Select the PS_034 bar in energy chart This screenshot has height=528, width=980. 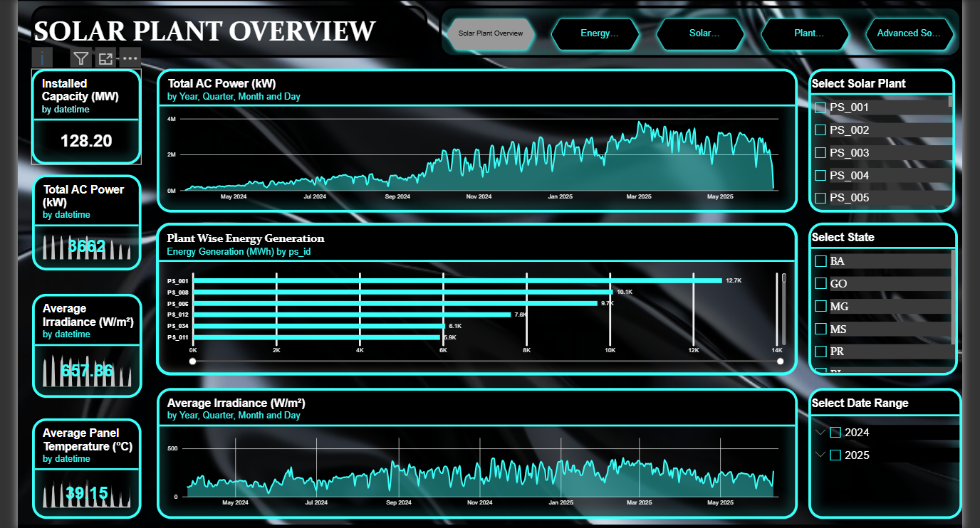pos(319,326)
